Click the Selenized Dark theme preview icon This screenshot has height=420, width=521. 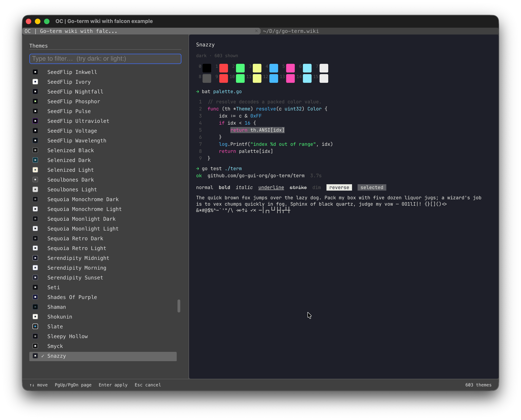click(35, 160)
